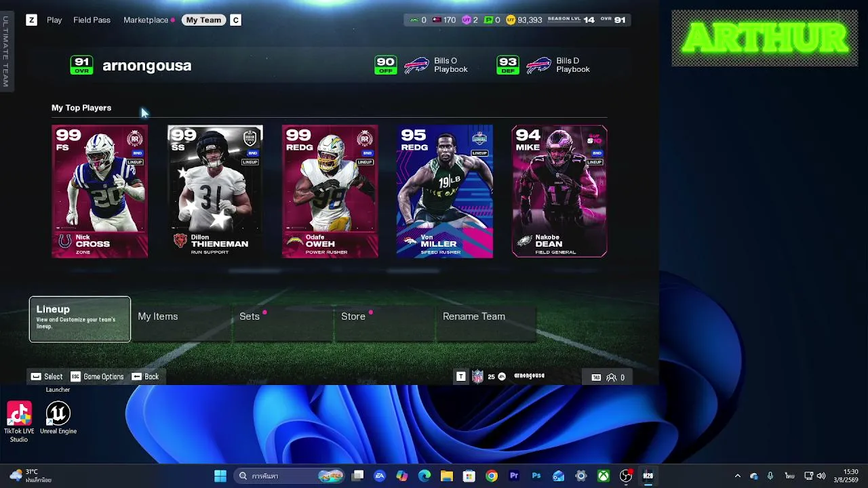Open the EA app from taskbar
The image size is (868, 488).
pos(380,476)
